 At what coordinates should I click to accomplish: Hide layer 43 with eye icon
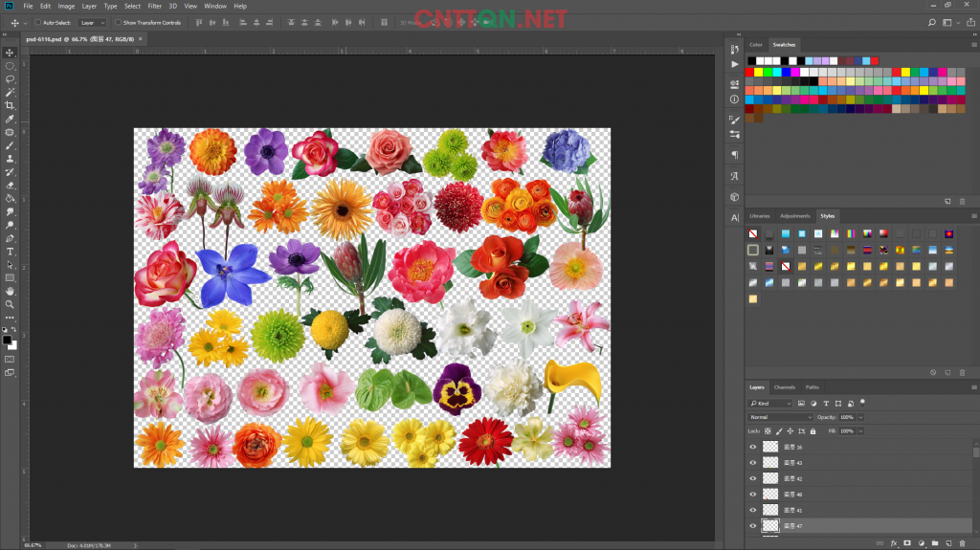point(753,463)
